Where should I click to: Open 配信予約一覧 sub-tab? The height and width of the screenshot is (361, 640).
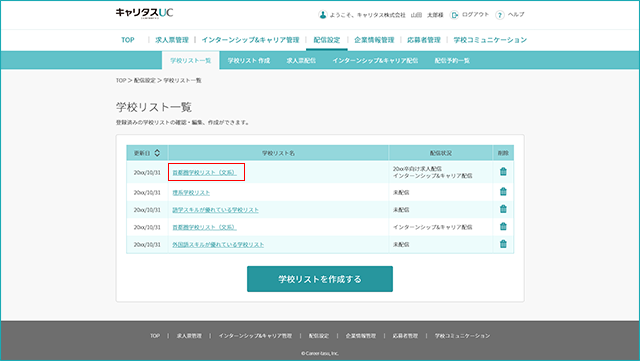click(x=452, y=60)
